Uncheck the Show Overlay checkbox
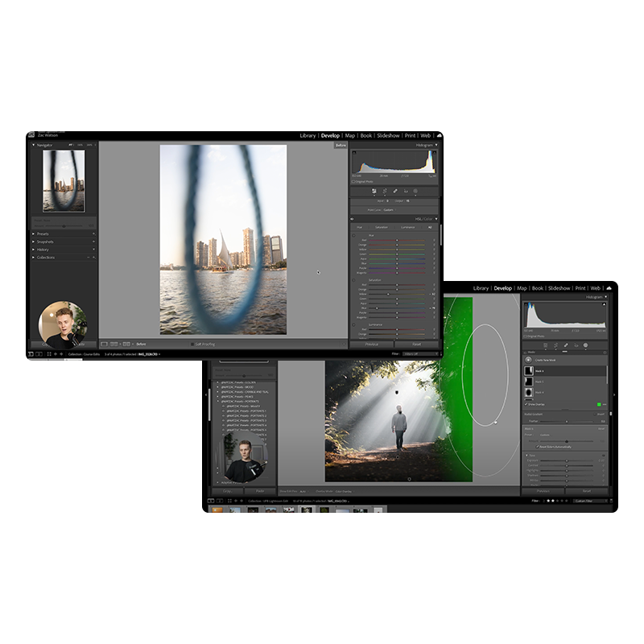This screenshot has width=644, height=644. tap(526, 404)
